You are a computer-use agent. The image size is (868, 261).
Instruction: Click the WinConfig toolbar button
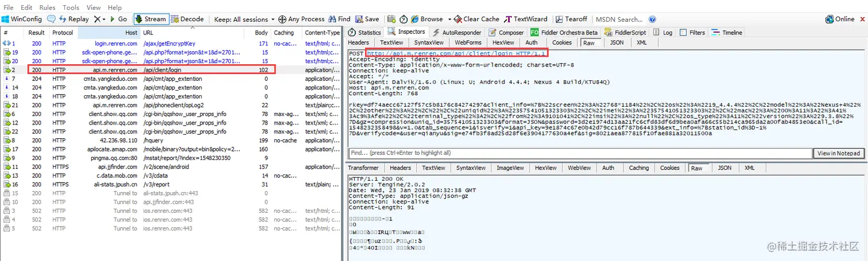click(22, 19)
